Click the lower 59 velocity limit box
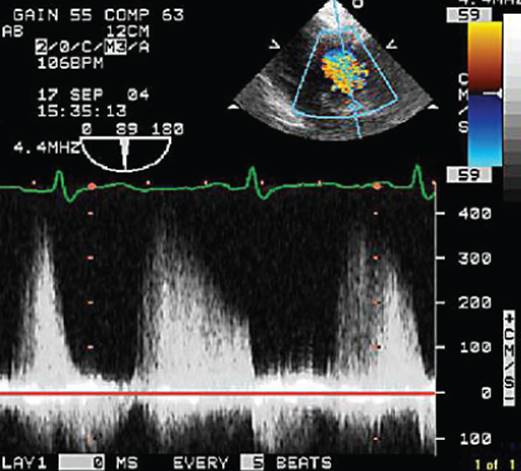Image resolution: width=521 pixels, height=471 pixels. (x=469, y=174)
